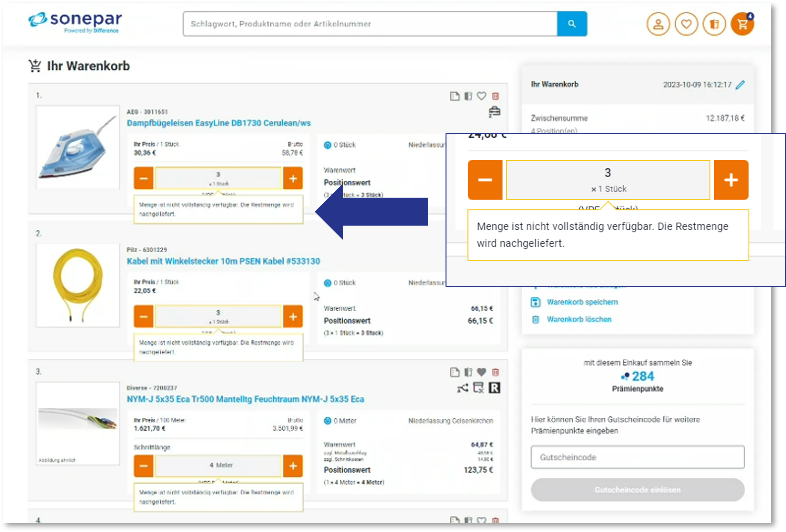The width and height of the screenshot is (786, 532).
Task: Edit cart name with the pencil icon
Action: [x=740, y=84]
